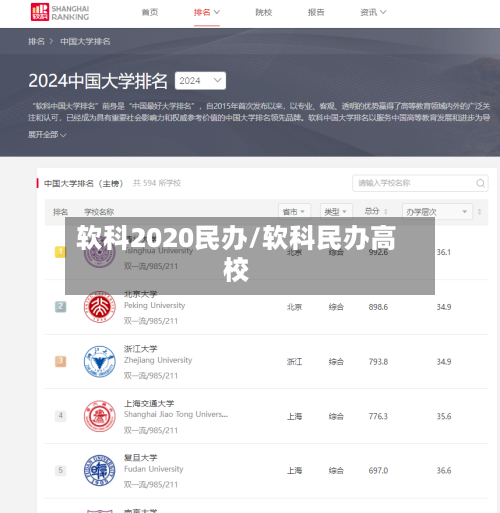
Task: Click Peking University logo
Action: point(99,307)
